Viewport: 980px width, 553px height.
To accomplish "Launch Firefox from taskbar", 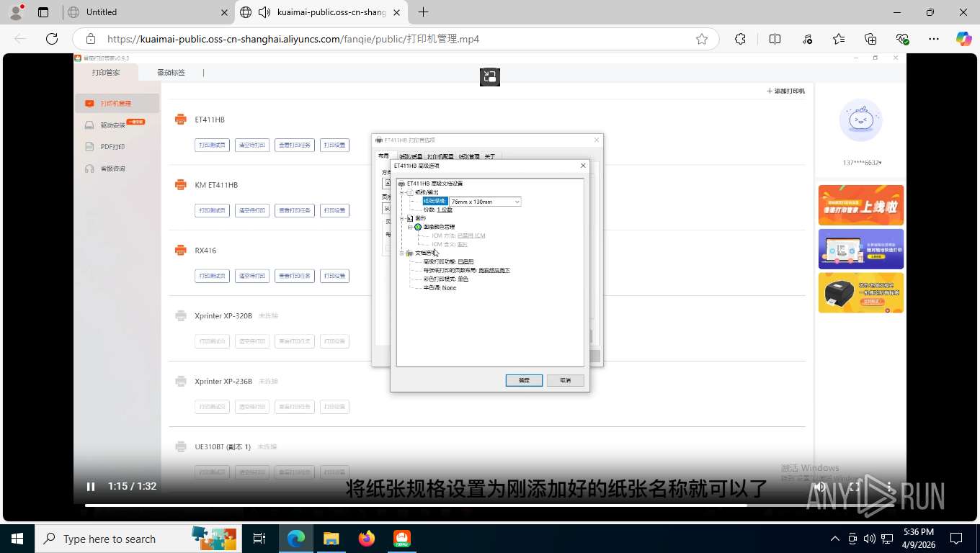I will (367, 539).
